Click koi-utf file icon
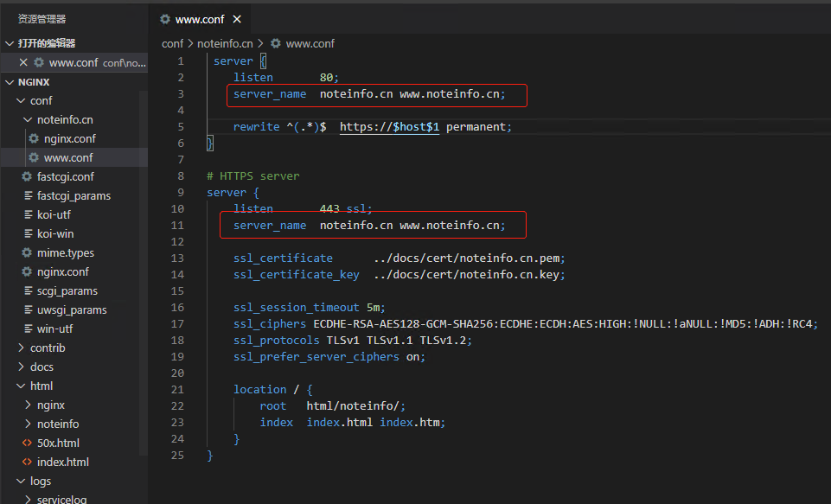Screen dimensions: 831x504 point(28,214)
